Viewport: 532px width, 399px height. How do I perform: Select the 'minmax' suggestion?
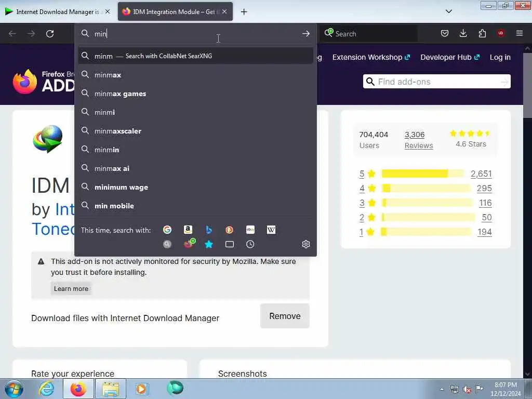(195, 75)
